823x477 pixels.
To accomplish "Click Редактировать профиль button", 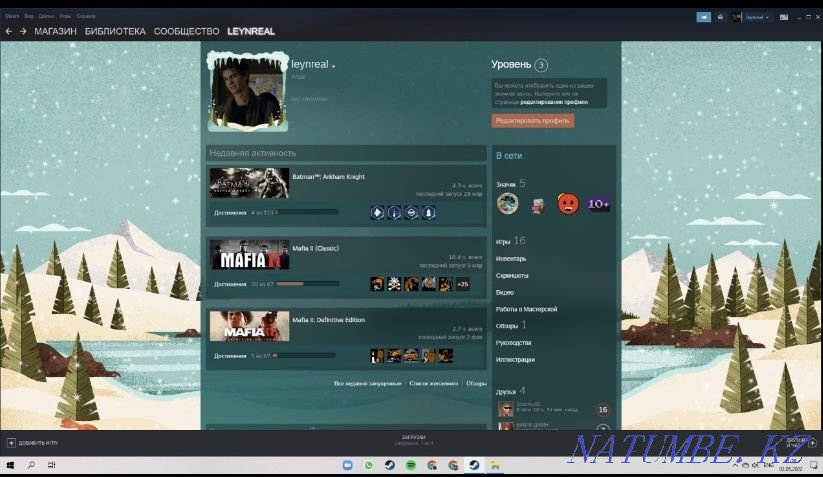I will point(533,121).
